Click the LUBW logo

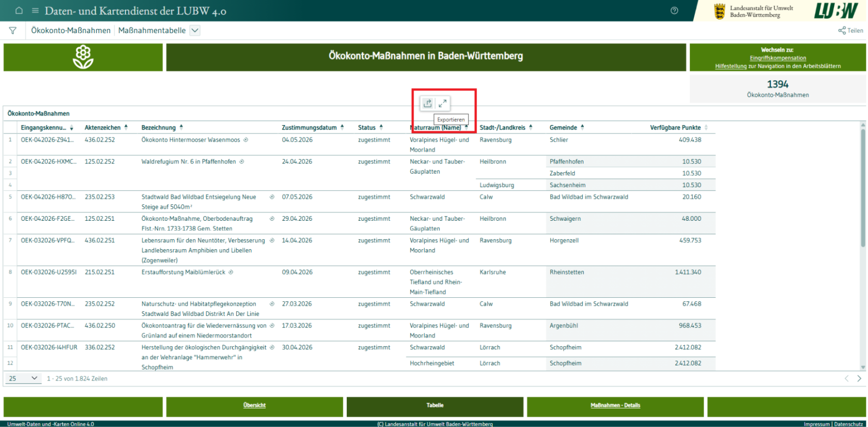coord(836,10)
